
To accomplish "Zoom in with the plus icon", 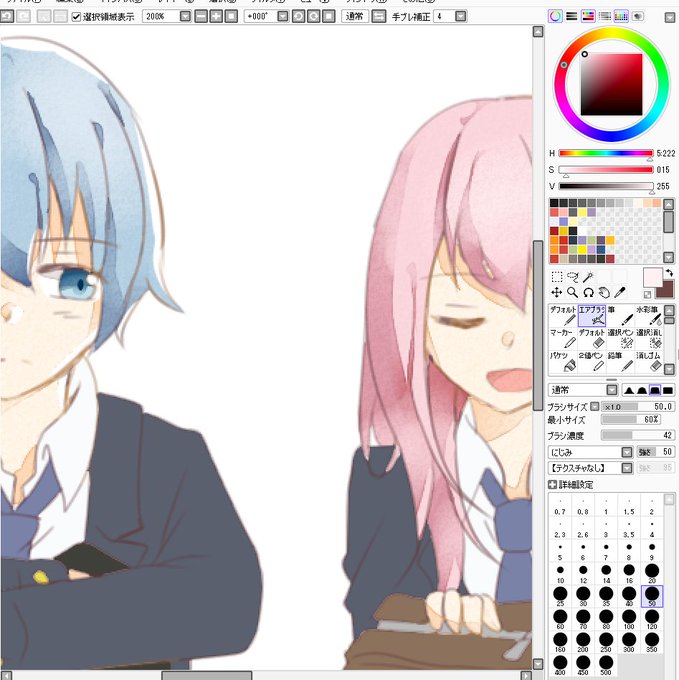I will 216,16.
